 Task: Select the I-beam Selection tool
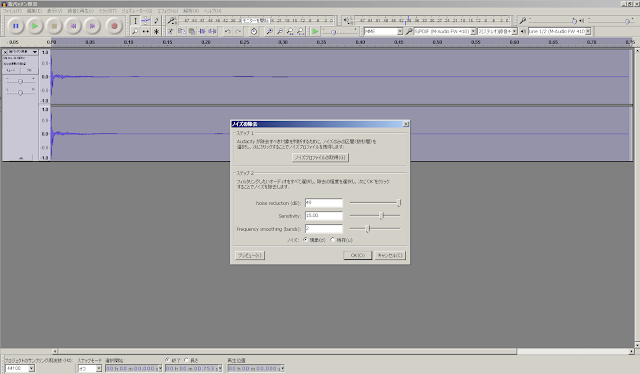click(136, 21)
